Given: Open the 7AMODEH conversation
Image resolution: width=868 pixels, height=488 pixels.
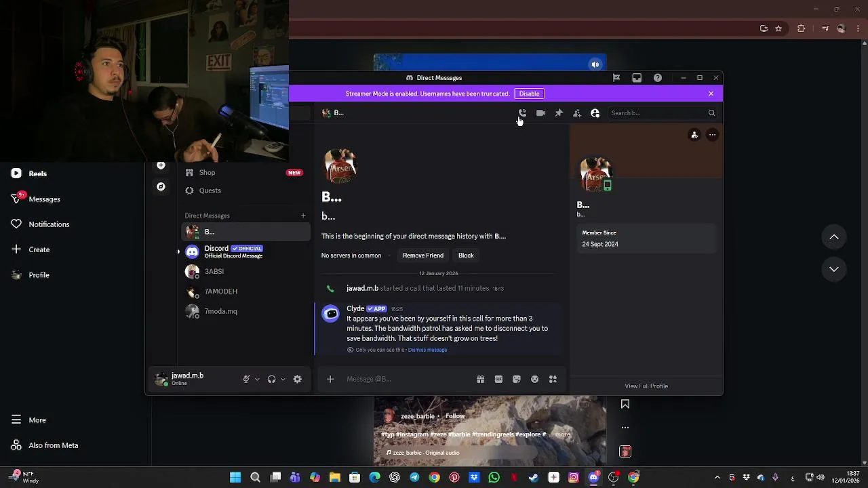Looking at the screenshot, I should [x=245, y=291].
